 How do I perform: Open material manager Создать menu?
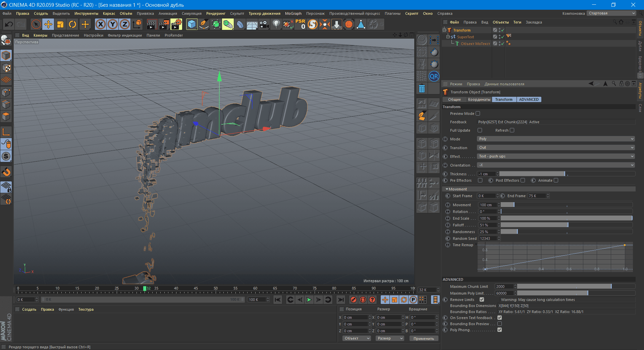pyautogui.click(x=29, y=309)
